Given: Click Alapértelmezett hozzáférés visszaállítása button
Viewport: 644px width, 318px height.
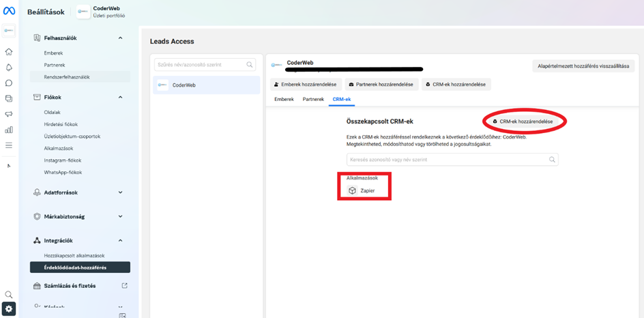Looking at the screenshot, I should pos(584,66).
